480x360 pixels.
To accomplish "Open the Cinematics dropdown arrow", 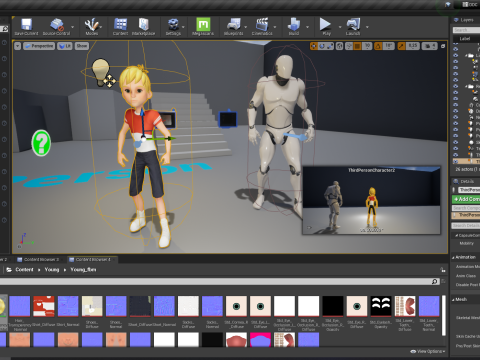I will pyautogui.click(x=275, y=27).
